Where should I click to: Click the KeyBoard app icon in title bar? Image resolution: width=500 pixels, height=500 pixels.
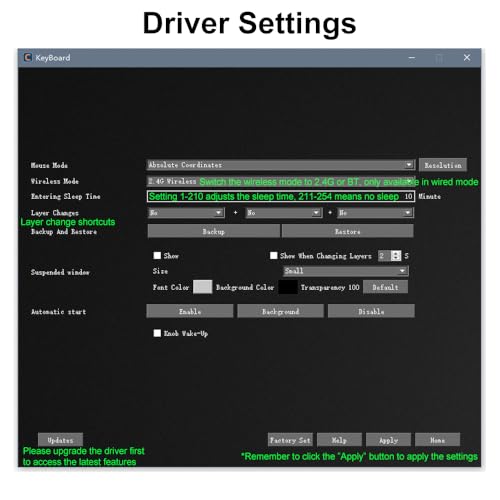28,57
